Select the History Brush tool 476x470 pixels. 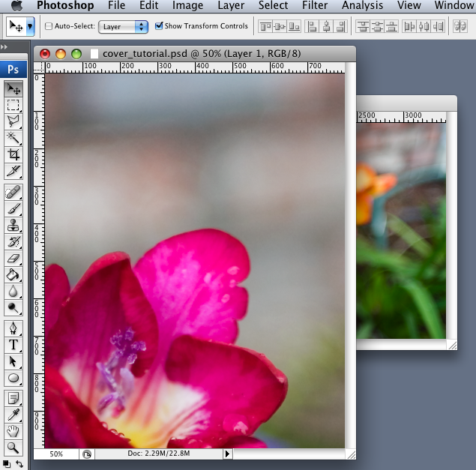point(13,242)
